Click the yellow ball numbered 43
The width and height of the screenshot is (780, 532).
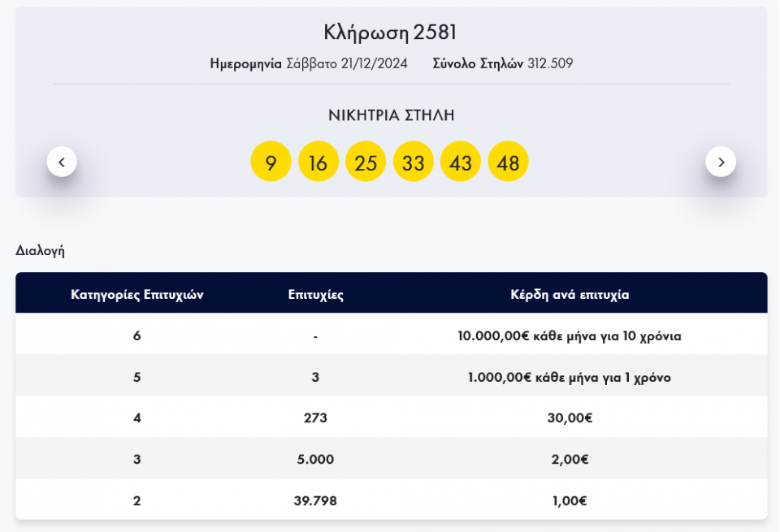(x=461, y=162)
